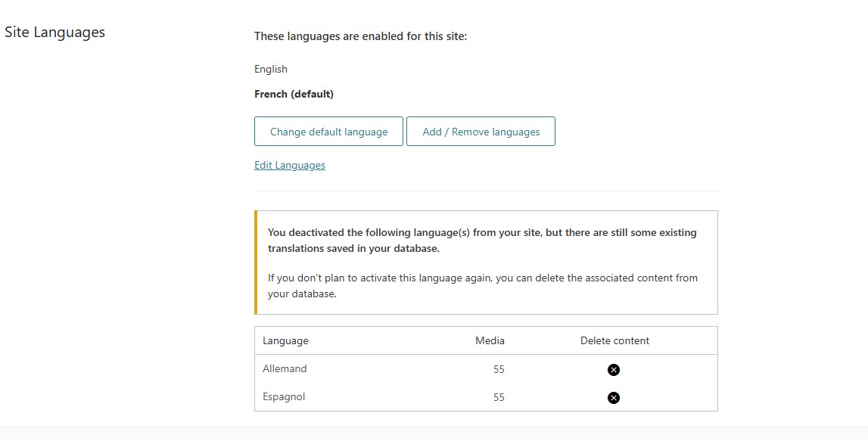This screenshot has width=868, height=441.
Task: Click the yellow bar on the warning notice
Action: click(x=256, y=262)
